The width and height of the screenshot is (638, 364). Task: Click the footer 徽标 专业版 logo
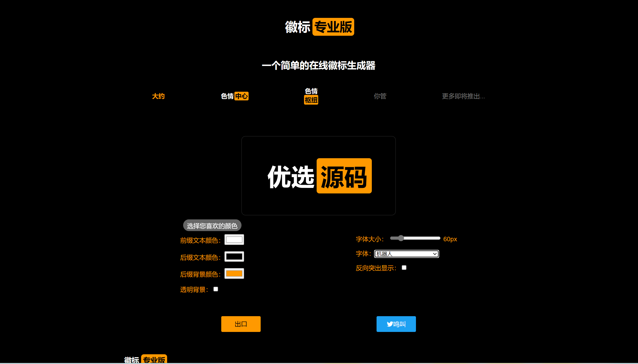click(146, 359)
